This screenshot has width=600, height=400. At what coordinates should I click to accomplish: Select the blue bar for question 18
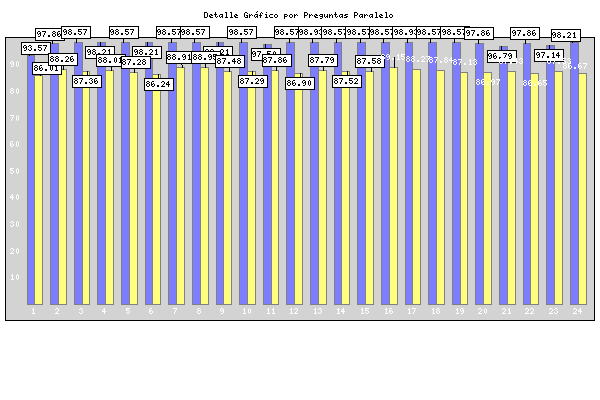[x=432, y=173]
